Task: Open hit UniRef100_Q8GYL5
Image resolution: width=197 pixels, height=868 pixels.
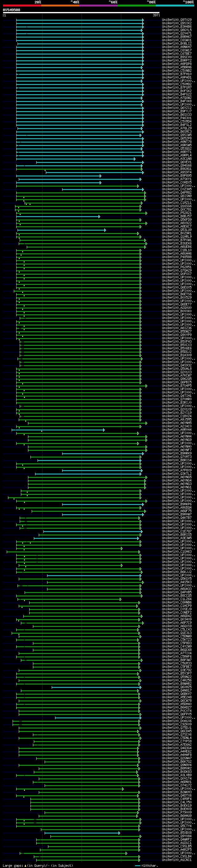Action: pos(177,30)
